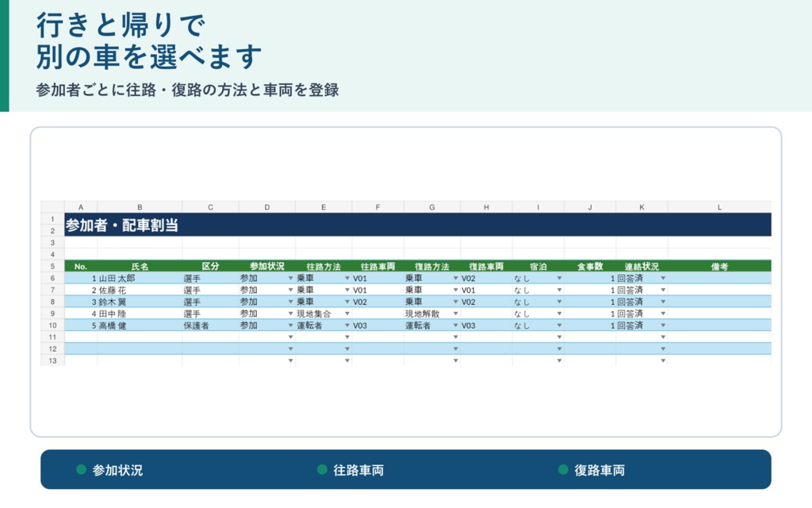
Task: Select row 10 header number
Action: click(52, 325)
